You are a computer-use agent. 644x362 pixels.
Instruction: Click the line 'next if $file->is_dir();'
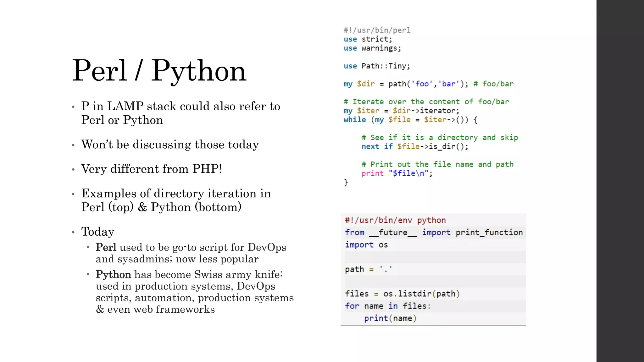click(415, 146)
